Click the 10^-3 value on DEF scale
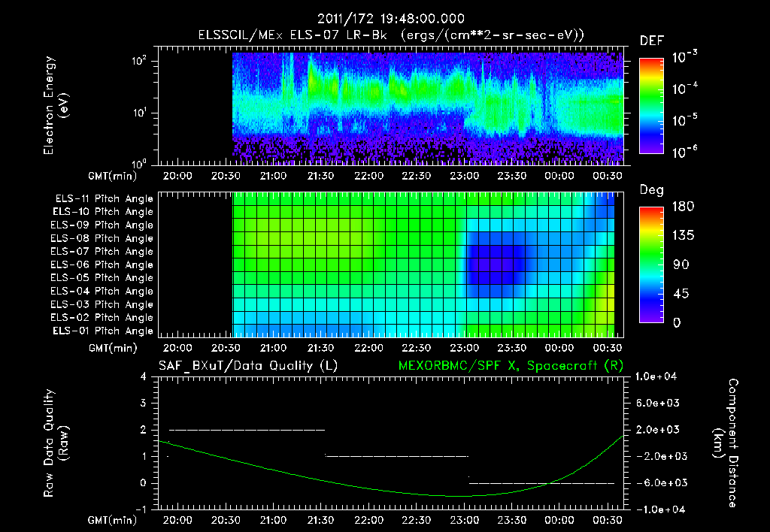This screenshot has width=770, height=532. pyautogui.click(x=684, y=57)
